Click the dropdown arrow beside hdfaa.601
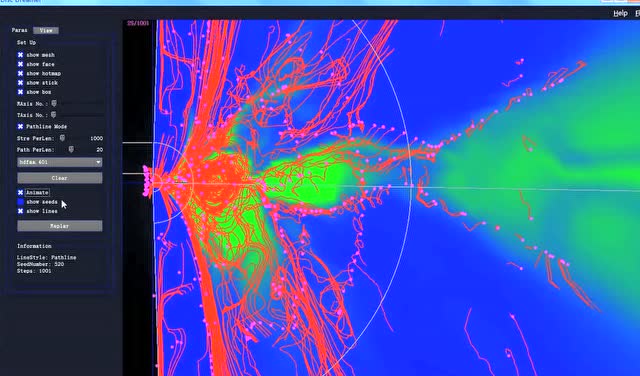 (98, 162)
